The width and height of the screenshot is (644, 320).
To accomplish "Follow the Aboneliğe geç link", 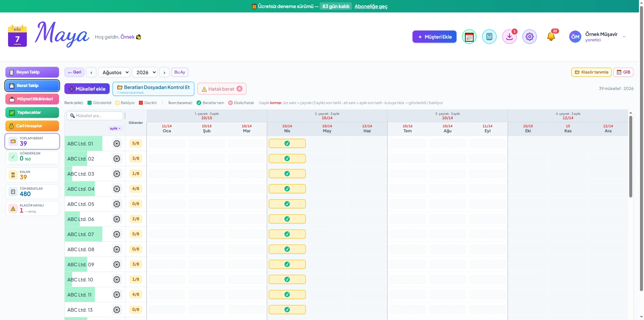I will tap(371, 6).
